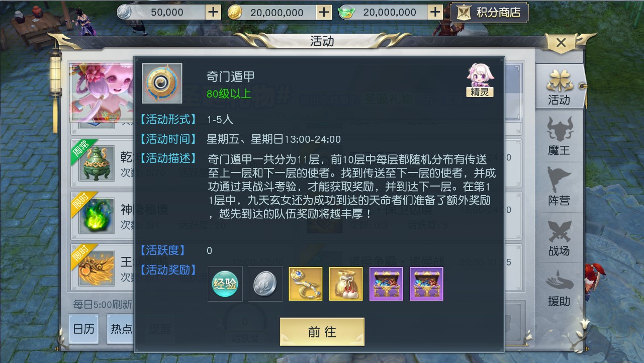Open the 战场 battlefield tab
The image size is (644, 363).
pyautogui.click(x=559, y=237)
